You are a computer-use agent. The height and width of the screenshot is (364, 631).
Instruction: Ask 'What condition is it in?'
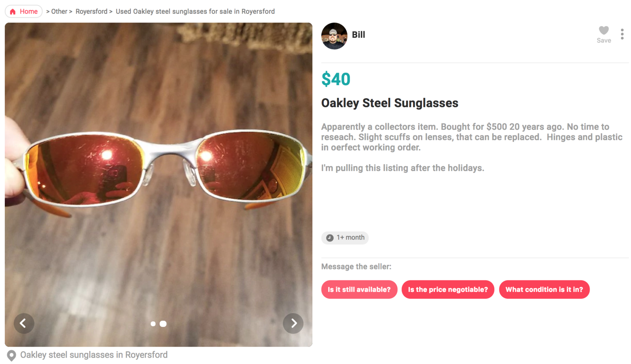coord(544,289)
